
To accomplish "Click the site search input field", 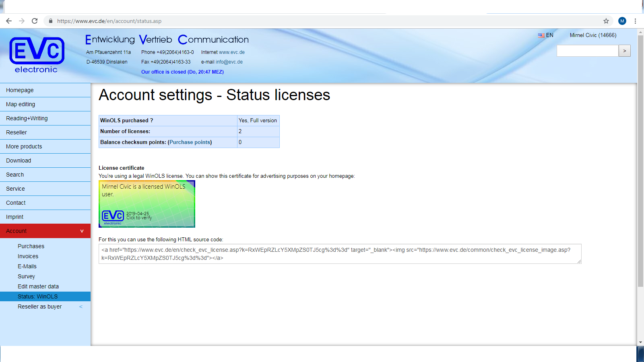I will pyautogui.click(x=587, y=51).
